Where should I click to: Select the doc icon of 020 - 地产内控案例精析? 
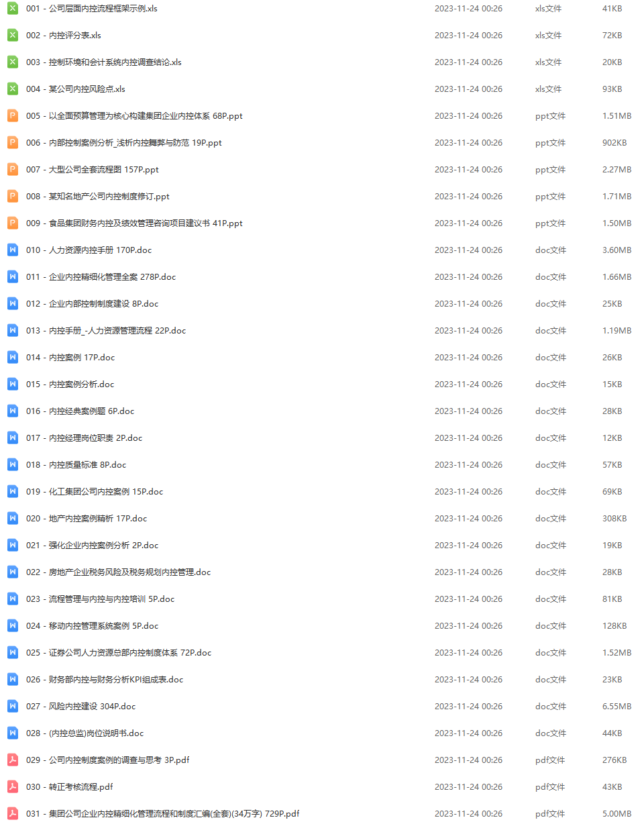pyautogui.click(x=13, y=519)
